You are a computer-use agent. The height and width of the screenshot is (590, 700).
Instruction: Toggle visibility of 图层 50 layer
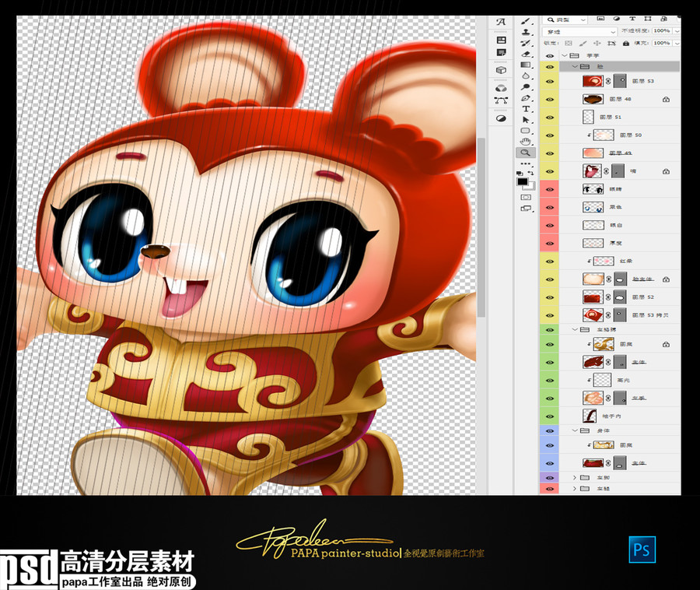point(550,135)
